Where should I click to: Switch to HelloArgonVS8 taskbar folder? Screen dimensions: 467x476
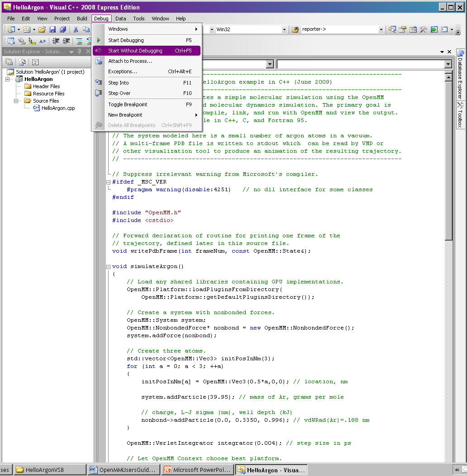[50, 470]
